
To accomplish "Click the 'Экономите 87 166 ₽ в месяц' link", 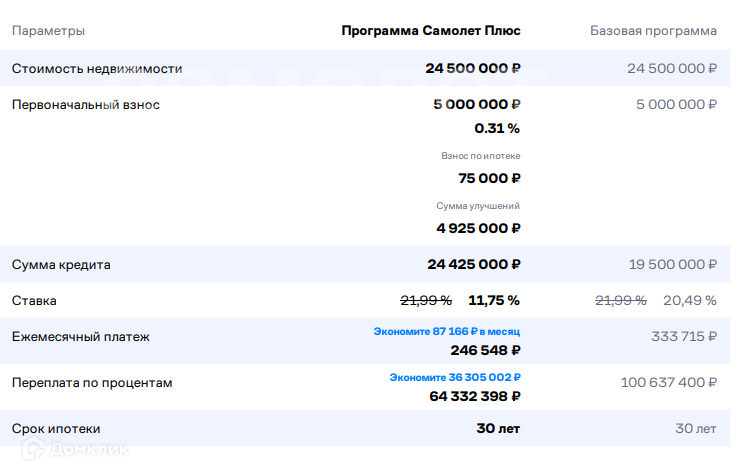I will 447,331.
